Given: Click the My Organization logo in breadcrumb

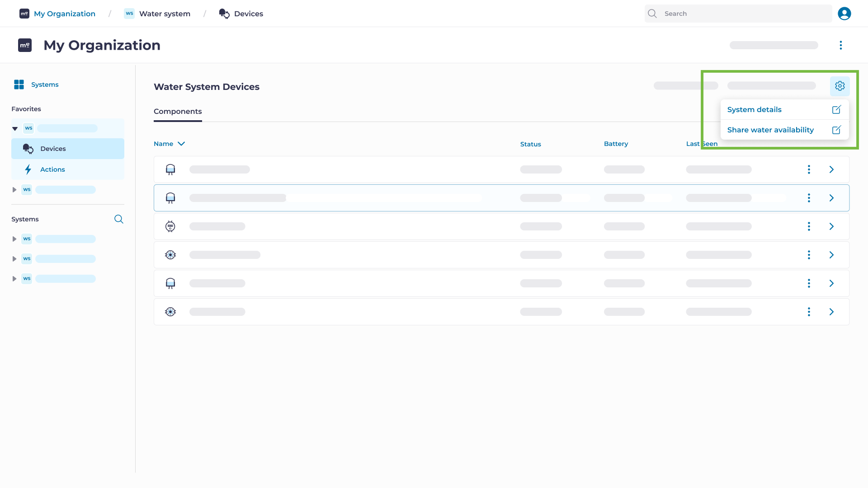Looking at the screenshot, I should (x=24, y=14).
